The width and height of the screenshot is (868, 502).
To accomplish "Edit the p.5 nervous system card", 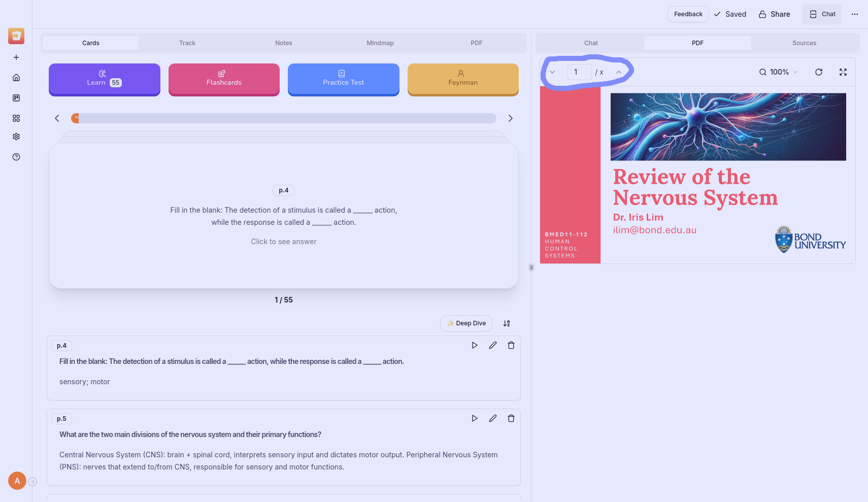I will (x=493, y=418).
